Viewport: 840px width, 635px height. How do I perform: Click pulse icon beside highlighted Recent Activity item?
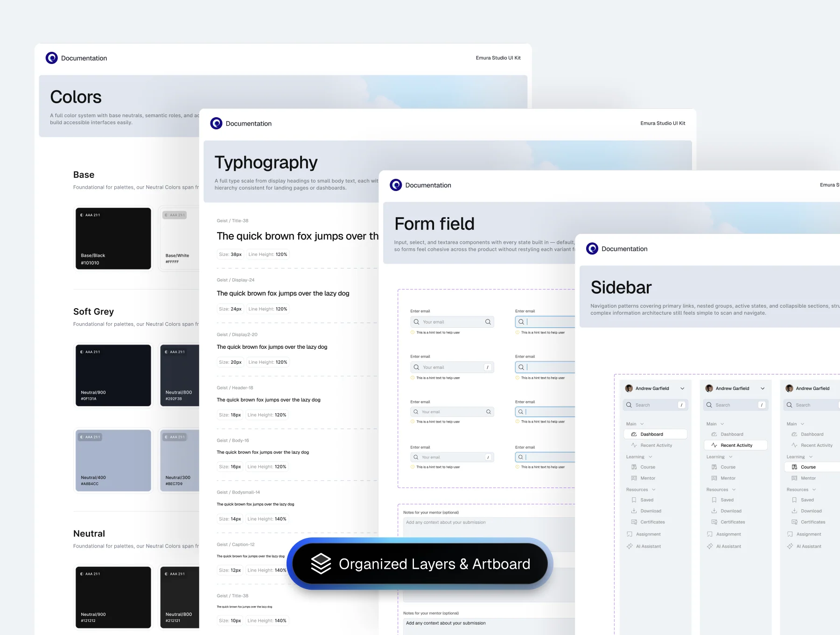(x=714, y=445)
